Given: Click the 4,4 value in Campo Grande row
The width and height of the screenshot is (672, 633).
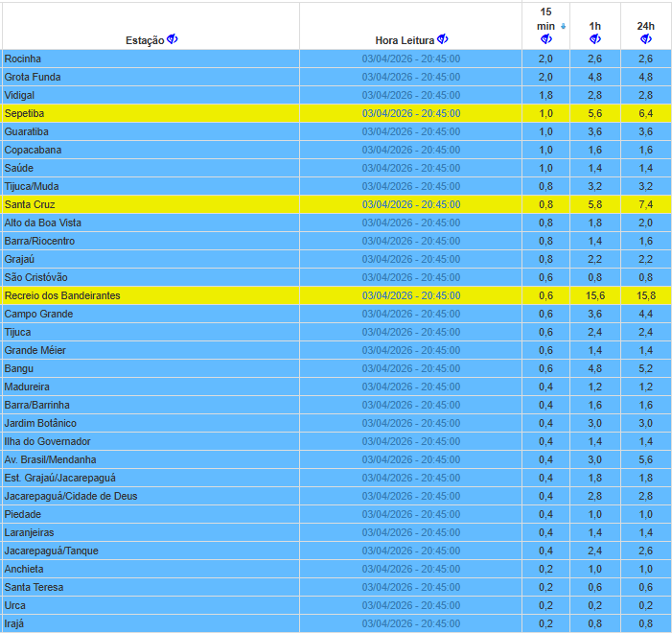Looking at the screenshot, I should point(646,314).
